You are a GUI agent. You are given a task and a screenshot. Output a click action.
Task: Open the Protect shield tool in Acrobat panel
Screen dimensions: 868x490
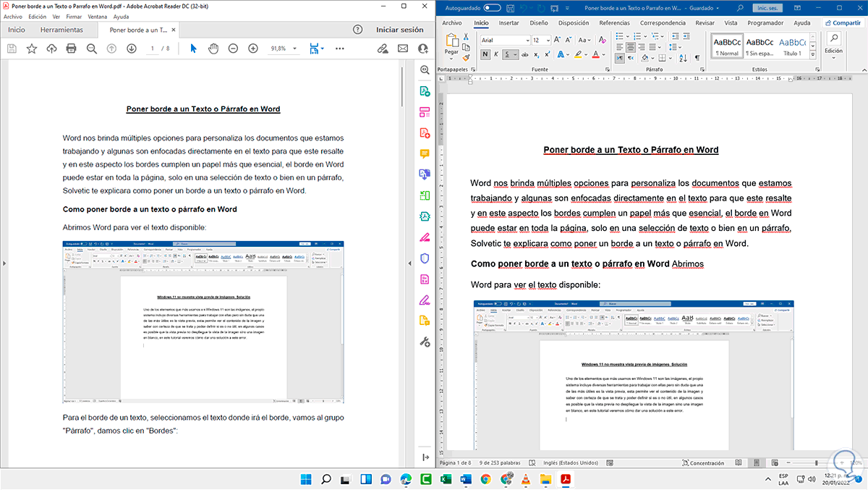[x=425, y=258]
